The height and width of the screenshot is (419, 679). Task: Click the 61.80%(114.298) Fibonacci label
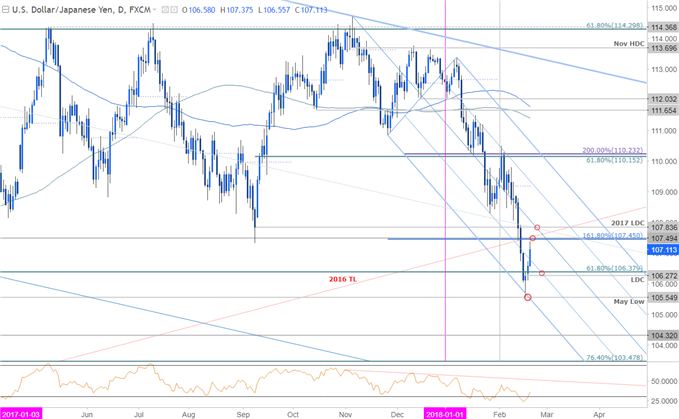[614, 26]
